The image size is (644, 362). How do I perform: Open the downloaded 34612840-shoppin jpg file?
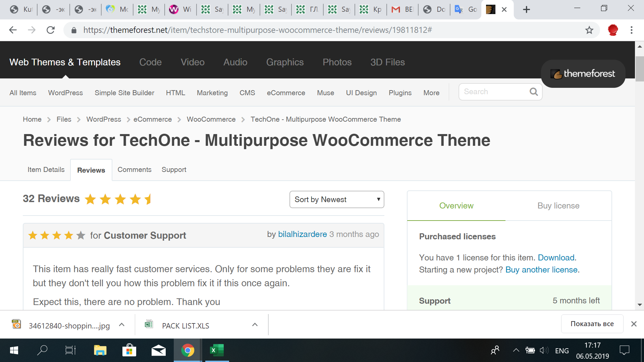tap(69, 325)
